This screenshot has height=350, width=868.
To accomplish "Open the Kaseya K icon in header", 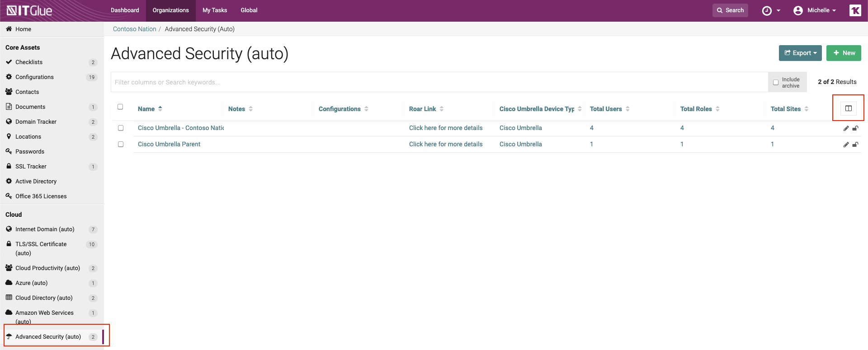I will pyautogui.click(x=855, y=10).
